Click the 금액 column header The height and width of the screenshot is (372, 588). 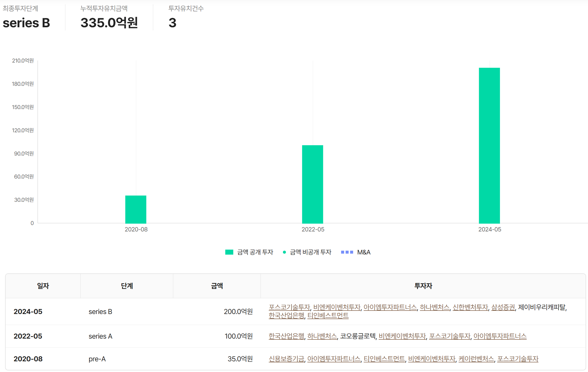217,286
